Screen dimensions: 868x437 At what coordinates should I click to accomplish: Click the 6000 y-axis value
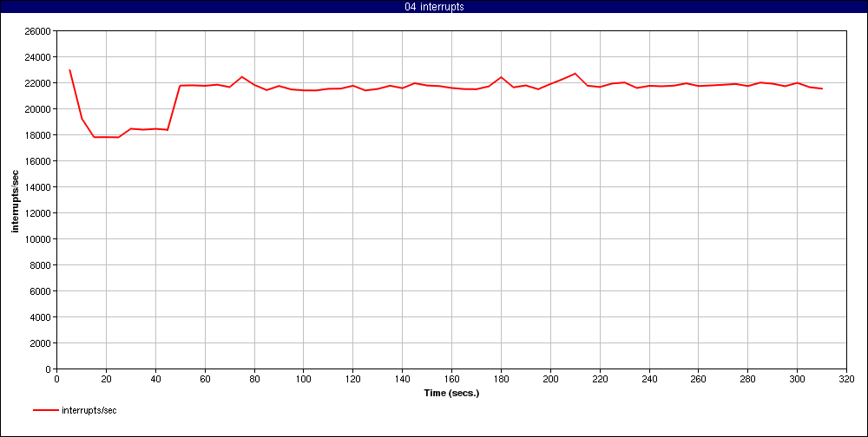pyautogui.click(x=41, y=291)
